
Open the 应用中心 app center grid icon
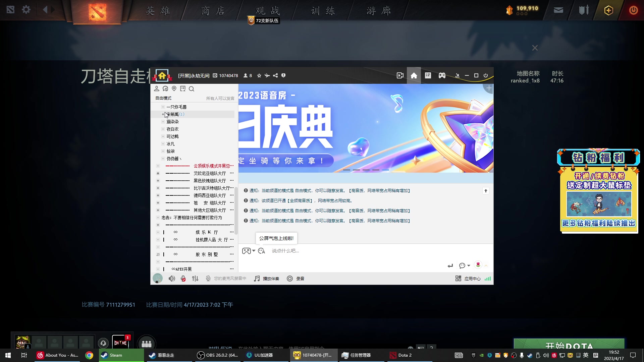point(458,278)
